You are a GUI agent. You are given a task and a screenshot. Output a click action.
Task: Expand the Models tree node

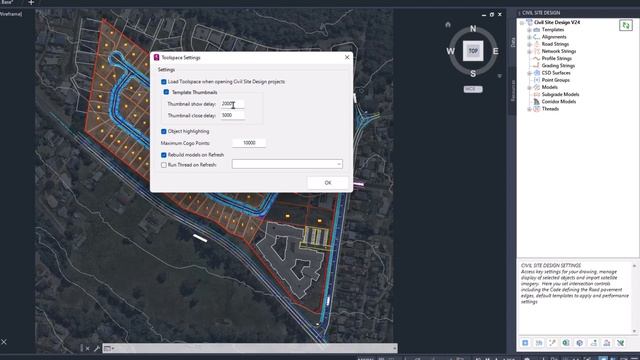(x=529, y=87)
